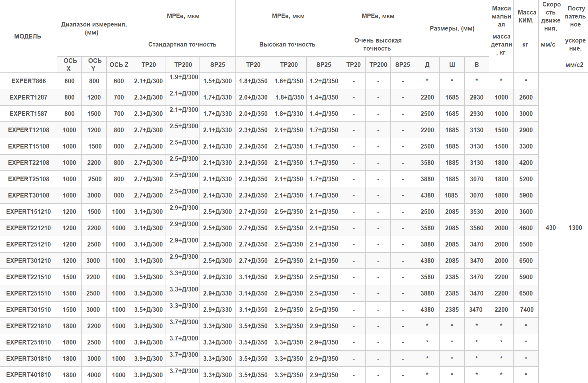The height and width of the screenshot is (383, 588).
Task: Select the 4000 Y-axis value cell
Action: (94, 375)
